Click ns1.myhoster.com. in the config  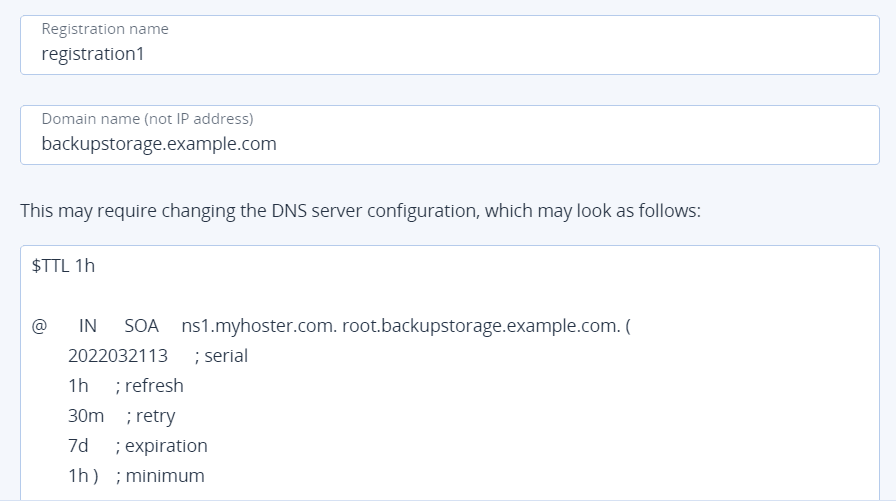click(x=259, y=326)
